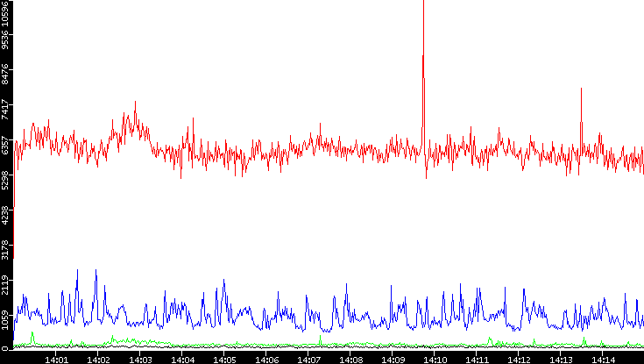This screenshot has width=644, height=364.
Task: Click the 14:11 time axis label
Action: pyautogui.click(x=477, y=360)
